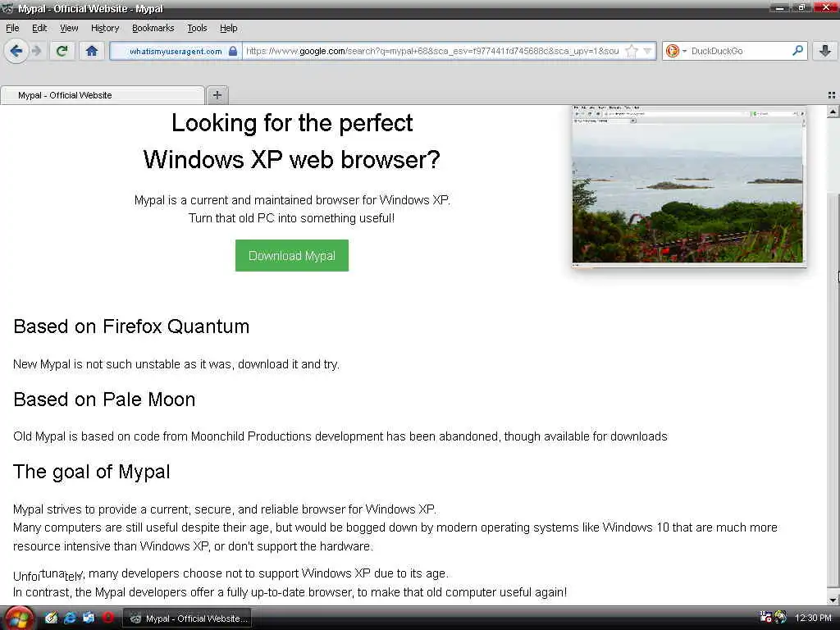Click the forward navigation arrow
840x630 pixels.
click(x=36, y=51)
